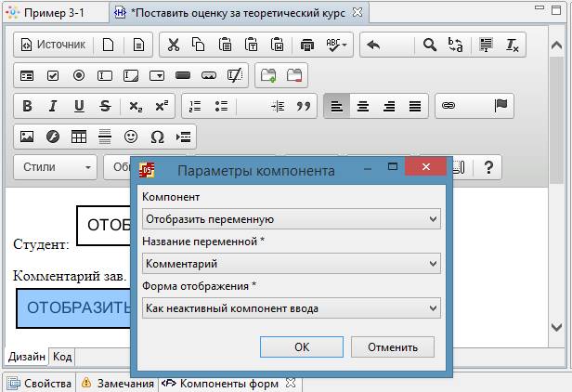Viewport: 572px width, 392px height.
Task: Switch to the Дизайн tab
Action: point(27,356)
